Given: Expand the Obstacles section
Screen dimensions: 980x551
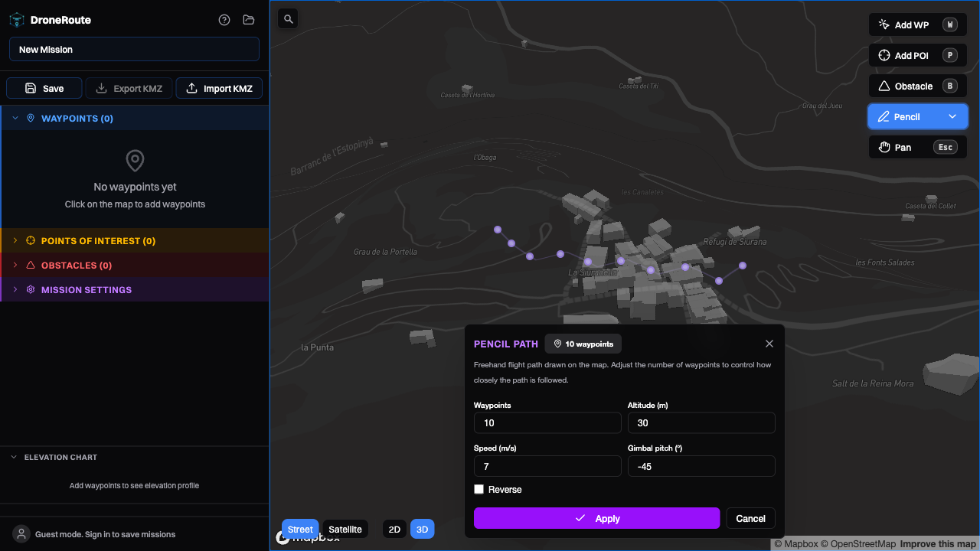Looking at the screenshot, I should 135,266.
